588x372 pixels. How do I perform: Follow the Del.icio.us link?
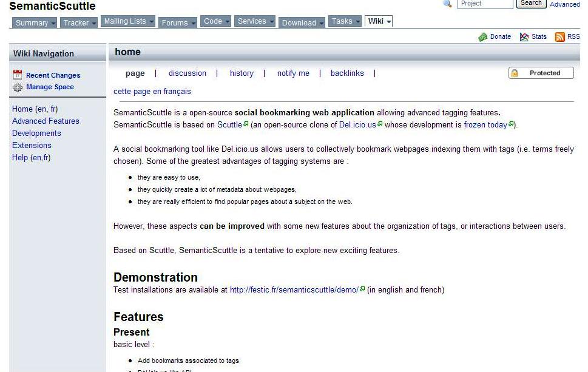point(357,125)
